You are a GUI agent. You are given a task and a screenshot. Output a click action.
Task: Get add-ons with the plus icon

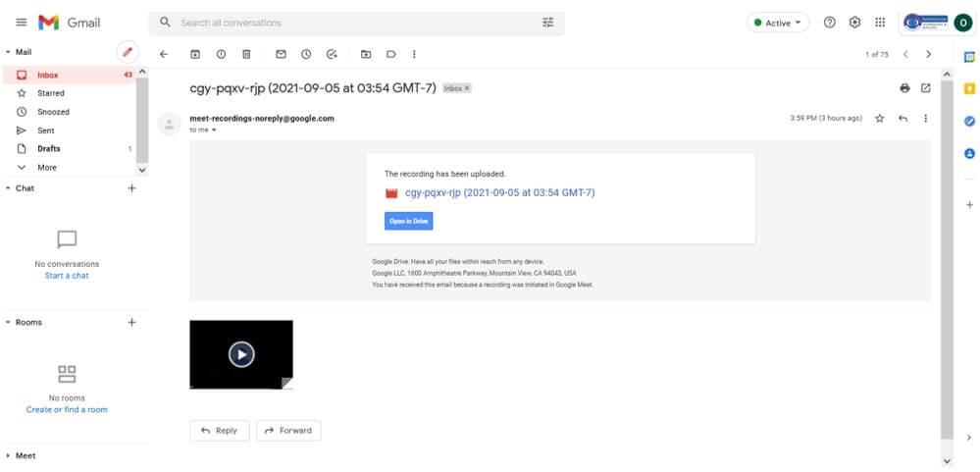[x=969, y=204]
